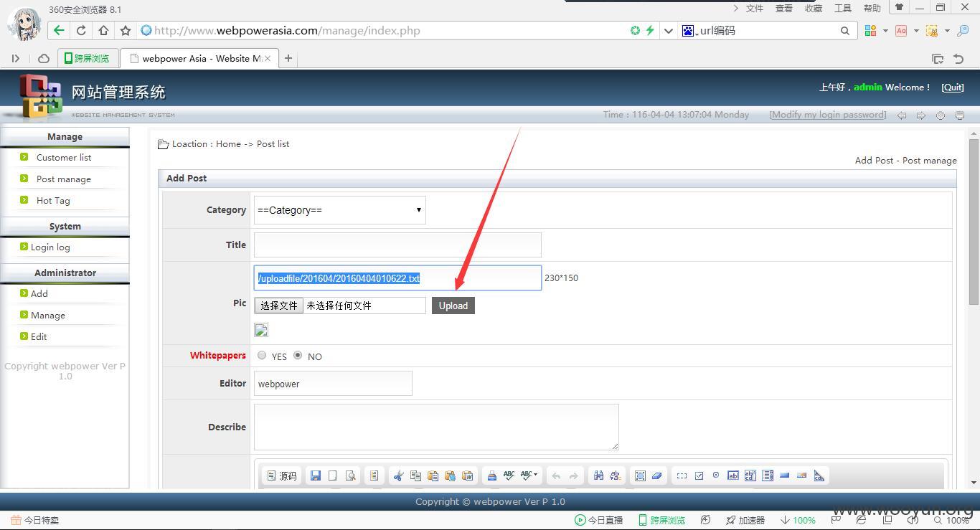Click the magnifier in the search box
980x530 pixels.
point(845,30)
